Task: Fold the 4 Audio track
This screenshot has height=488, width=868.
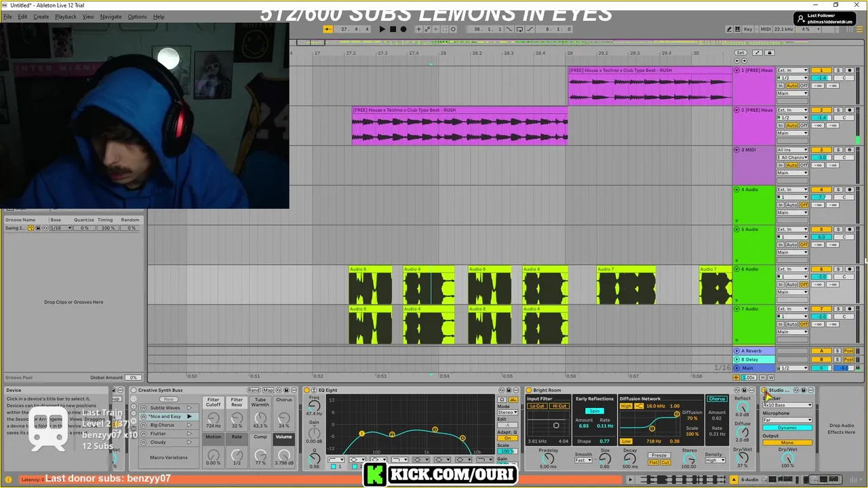Action: click(737, 189)
